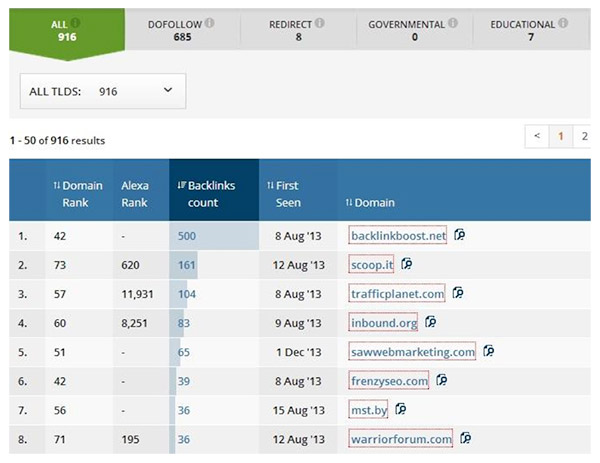Switch to the GOVERNMENTAL 0 tab
This screenshot has height=463, width=600.
(414, 29)
